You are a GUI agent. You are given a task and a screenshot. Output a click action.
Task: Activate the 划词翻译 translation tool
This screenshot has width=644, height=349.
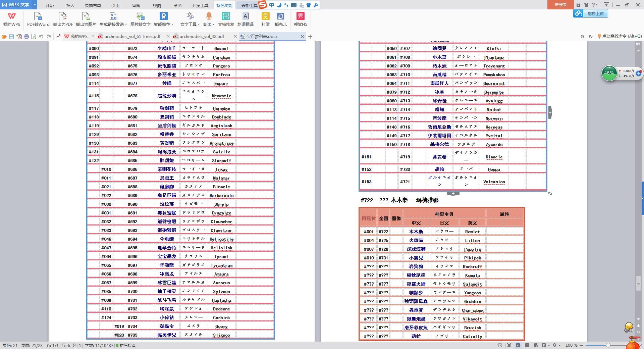pos(246,19)
